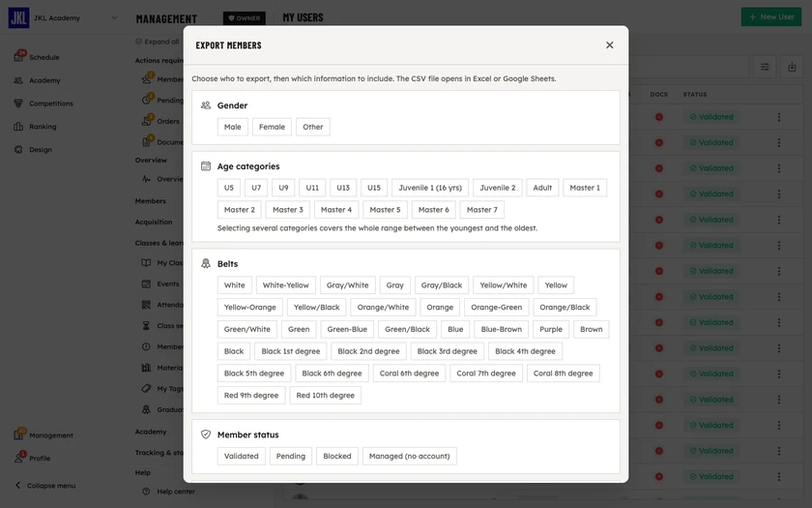
Task: Click the JKL logo icon
Action: coord(18,17)
